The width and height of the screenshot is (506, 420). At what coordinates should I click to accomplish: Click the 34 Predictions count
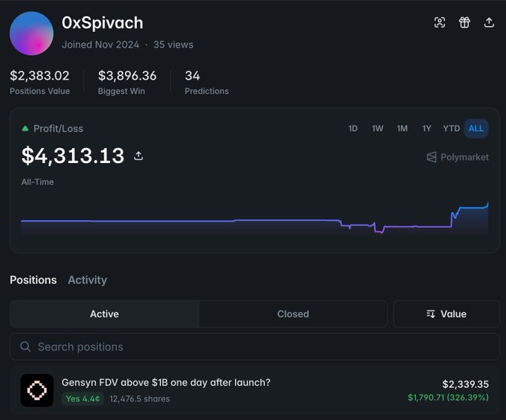coord(192,76)
